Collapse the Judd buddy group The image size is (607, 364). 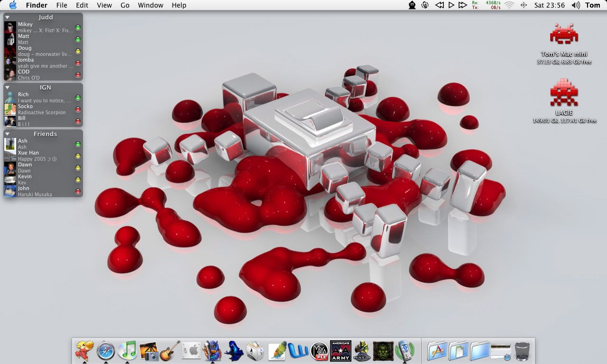[8, 18]
